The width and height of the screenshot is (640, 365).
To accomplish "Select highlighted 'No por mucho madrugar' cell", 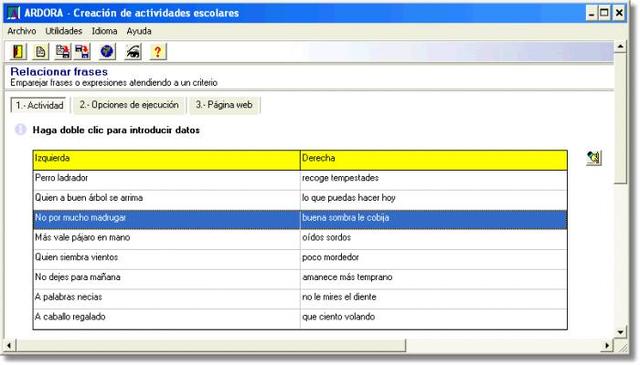I will (167, 220).
